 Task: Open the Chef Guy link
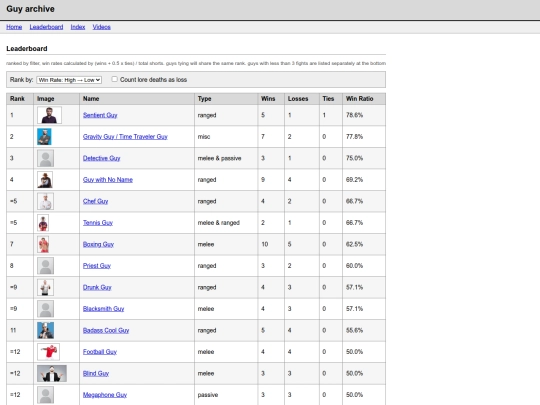(95, 201)
